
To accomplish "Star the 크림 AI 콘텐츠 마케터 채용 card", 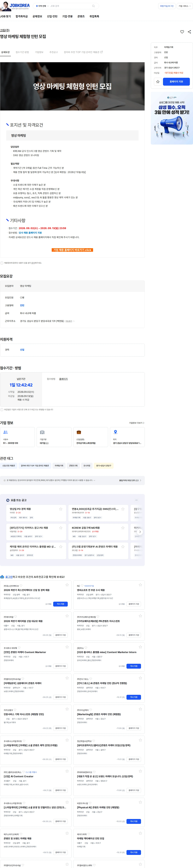I will 123,547.
